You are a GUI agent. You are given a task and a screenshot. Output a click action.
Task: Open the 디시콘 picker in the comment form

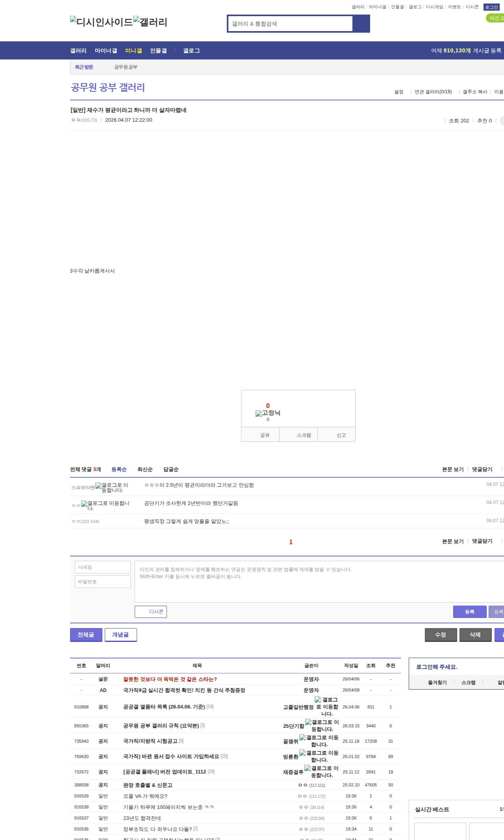click(151, 612)
